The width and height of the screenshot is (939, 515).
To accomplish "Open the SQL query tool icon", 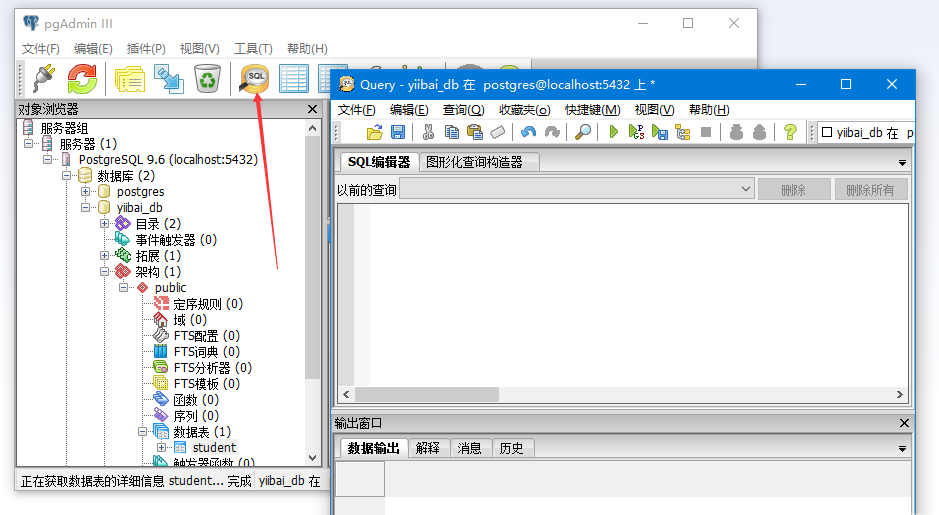I will pos(254,78).
